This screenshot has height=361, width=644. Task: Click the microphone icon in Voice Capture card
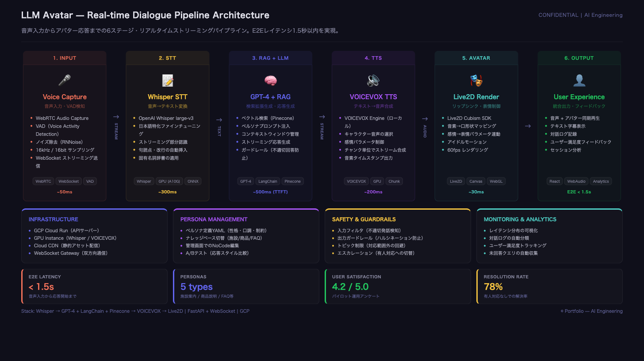pos(65,81)
